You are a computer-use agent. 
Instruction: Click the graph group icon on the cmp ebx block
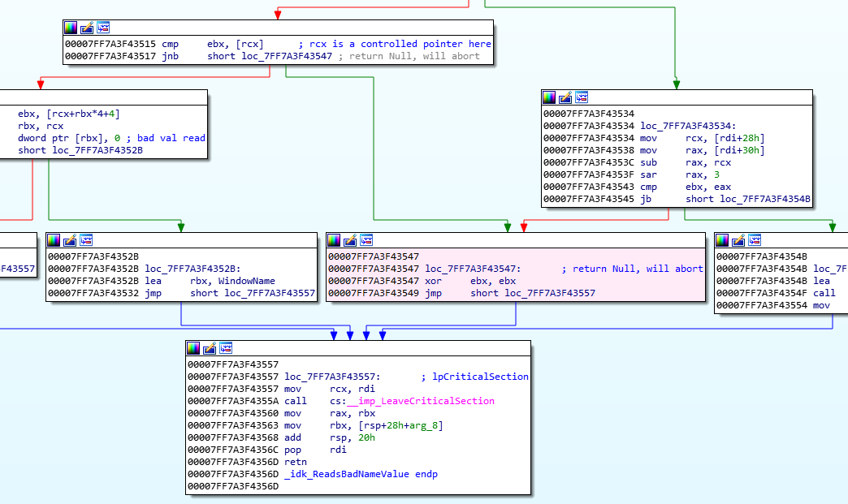(x=103, y=28)
